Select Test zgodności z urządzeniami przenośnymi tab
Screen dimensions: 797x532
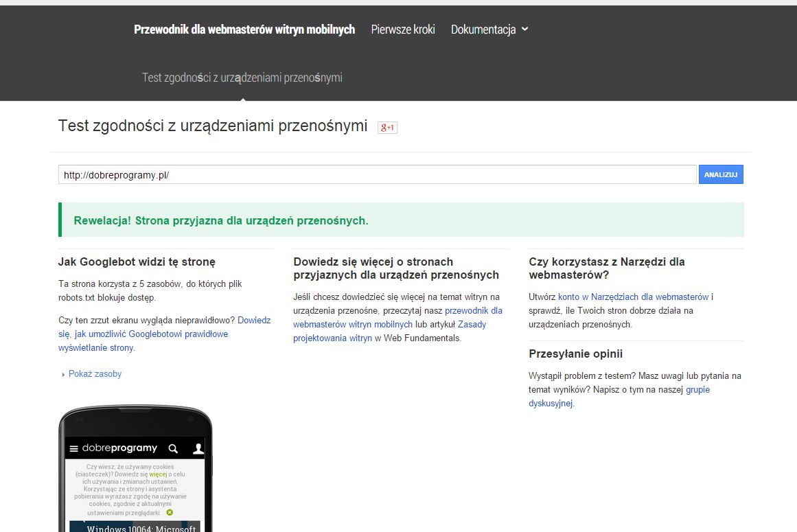[242, 78]
